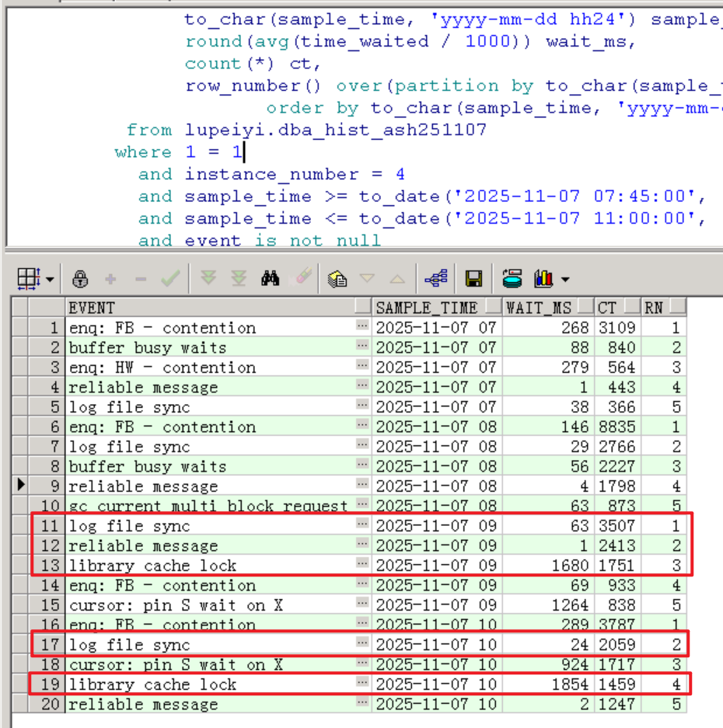Open ellipsis editor for row 2 buffer busy waits
Screen dimensions: 723x728
coord(362,345)
